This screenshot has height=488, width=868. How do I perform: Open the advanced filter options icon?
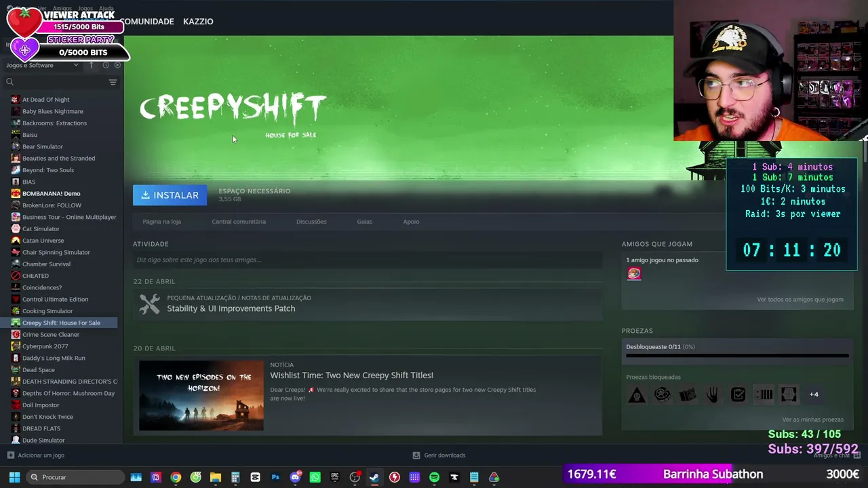[113, 82]
